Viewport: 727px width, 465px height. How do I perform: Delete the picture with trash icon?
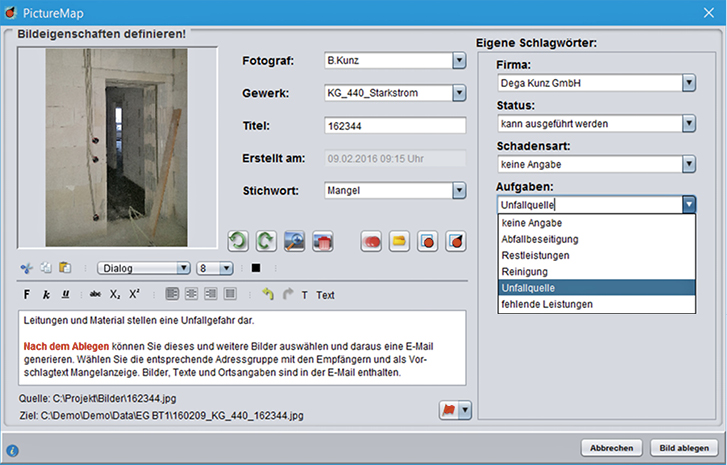[323, 241]
